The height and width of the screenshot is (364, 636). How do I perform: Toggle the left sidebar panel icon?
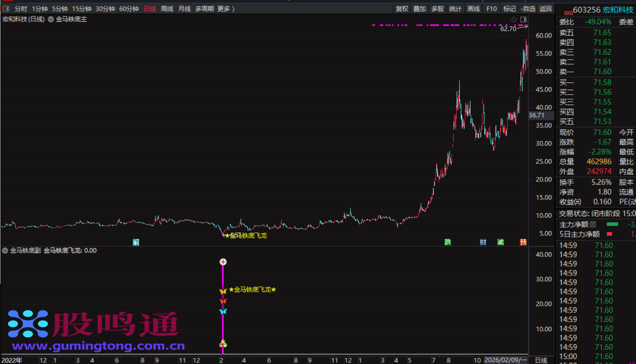click(6, 9)
